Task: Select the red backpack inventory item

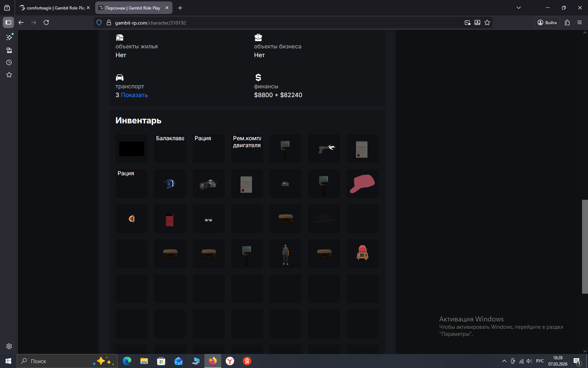Action: [362, 253]
